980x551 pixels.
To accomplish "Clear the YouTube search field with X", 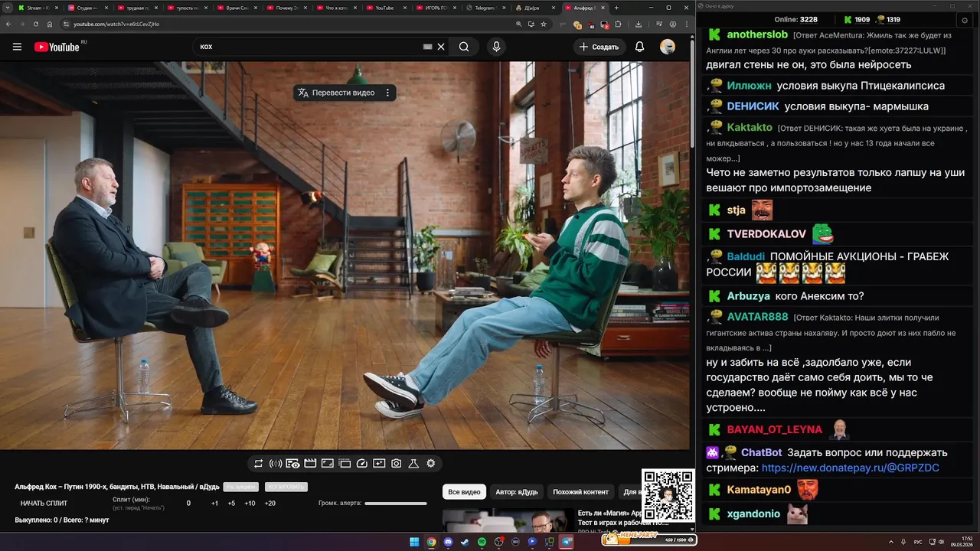I will (441, 47).
